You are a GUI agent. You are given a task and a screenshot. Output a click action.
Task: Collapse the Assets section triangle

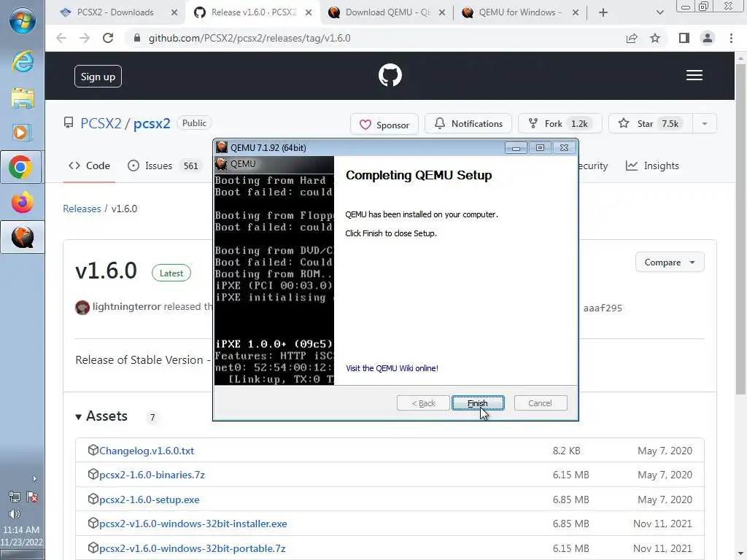pyautogui.click(x=78, y=417)
